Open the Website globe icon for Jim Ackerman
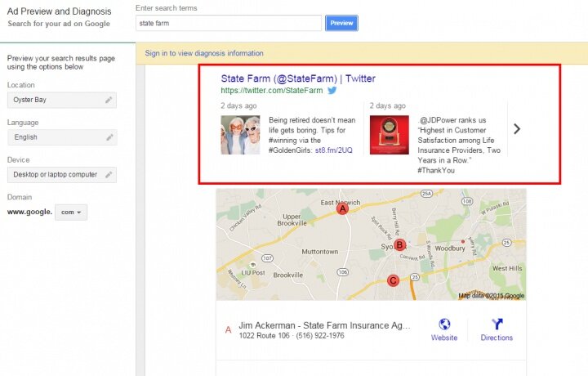Viewport: 588px width, 376px height. tap(444, 324)
